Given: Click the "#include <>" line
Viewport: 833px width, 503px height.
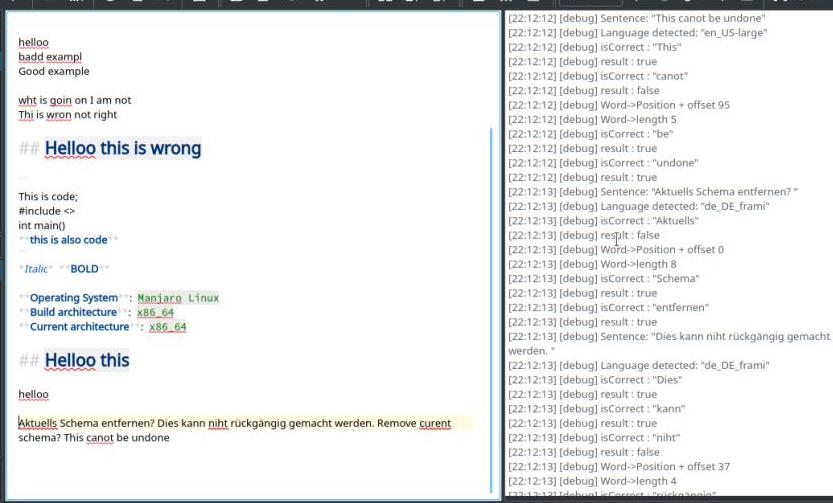Looking at the screenshot, I should click(47, 211).
